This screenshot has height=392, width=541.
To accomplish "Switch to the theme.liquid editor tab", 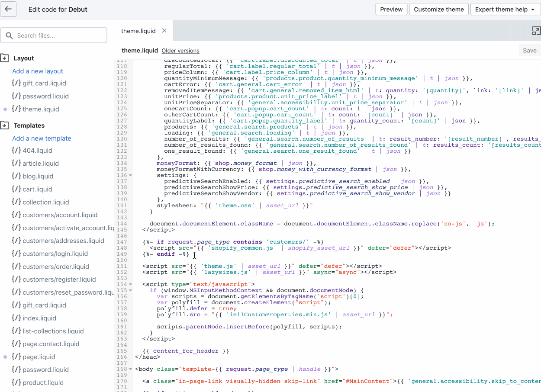I will 138,31.
